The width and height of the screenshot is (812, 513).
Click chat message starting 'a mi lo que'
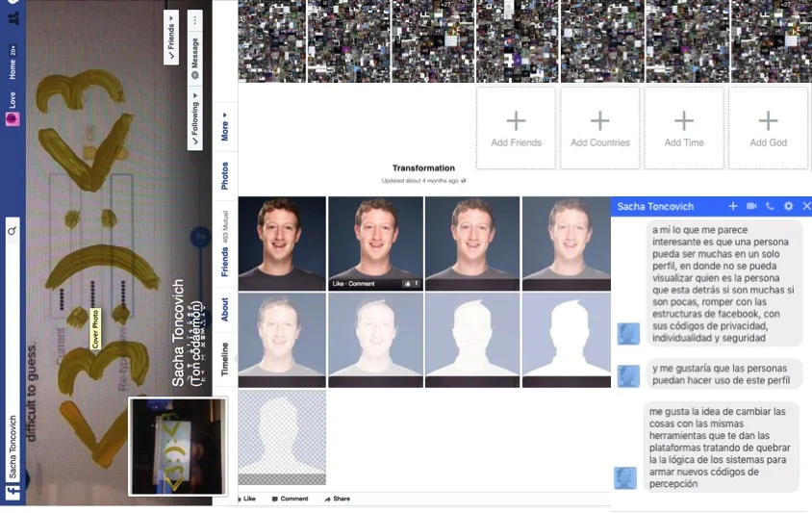(x=723, y=283)
